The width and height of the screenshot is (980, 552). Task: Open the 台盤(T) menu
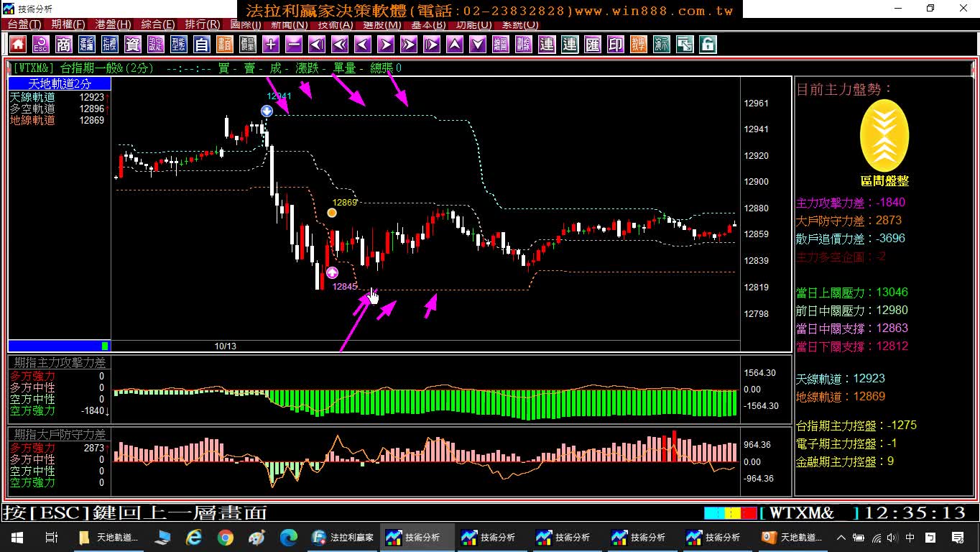(x=24, y=24)
